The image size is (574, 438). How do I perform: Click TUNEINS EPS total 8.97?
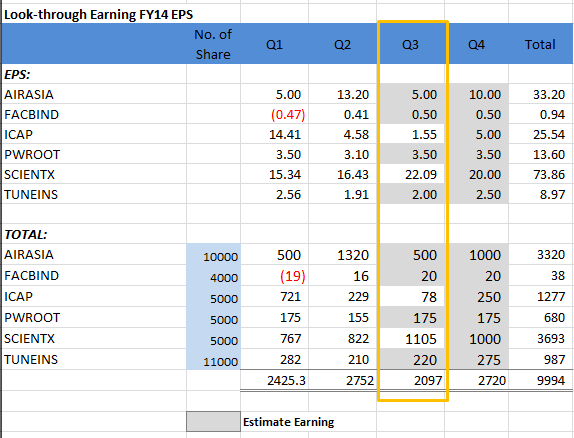(x=552, y=194)
